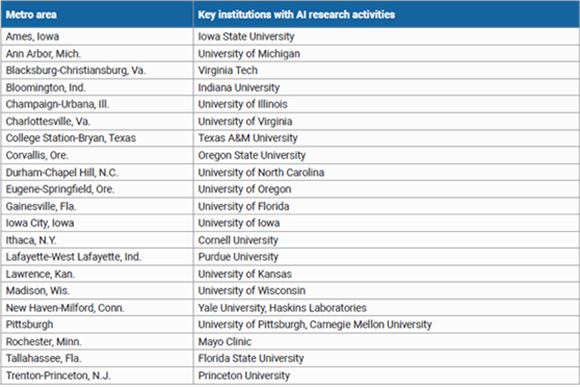Click the Purdue University cell
This screenshot has height=387, width=580.
pos(387,257)
